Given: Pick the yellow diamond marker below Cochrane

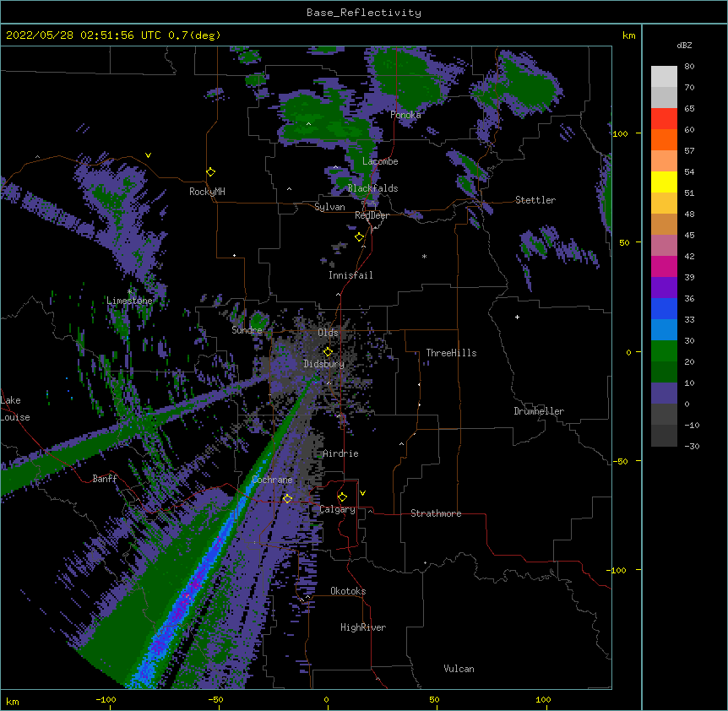Looking at the screenshot, I should pyautogui.click(x=287, y=499).
